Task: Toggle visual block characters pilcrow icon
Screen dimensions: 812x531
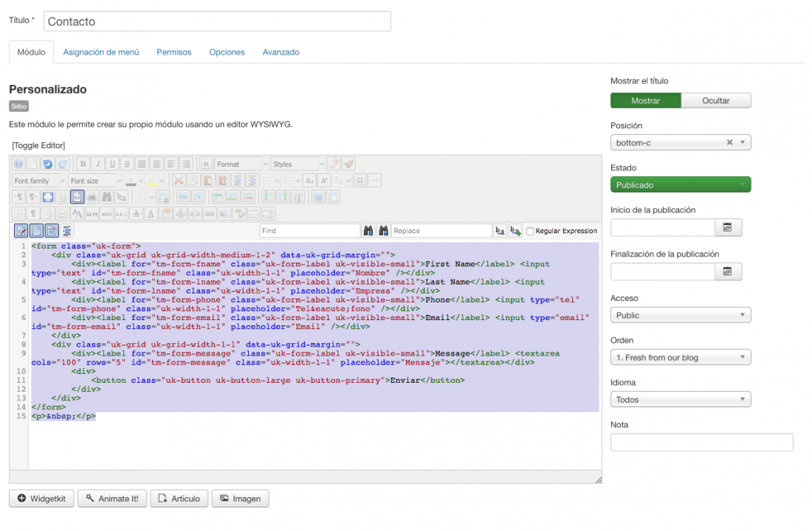Action: 32,214
